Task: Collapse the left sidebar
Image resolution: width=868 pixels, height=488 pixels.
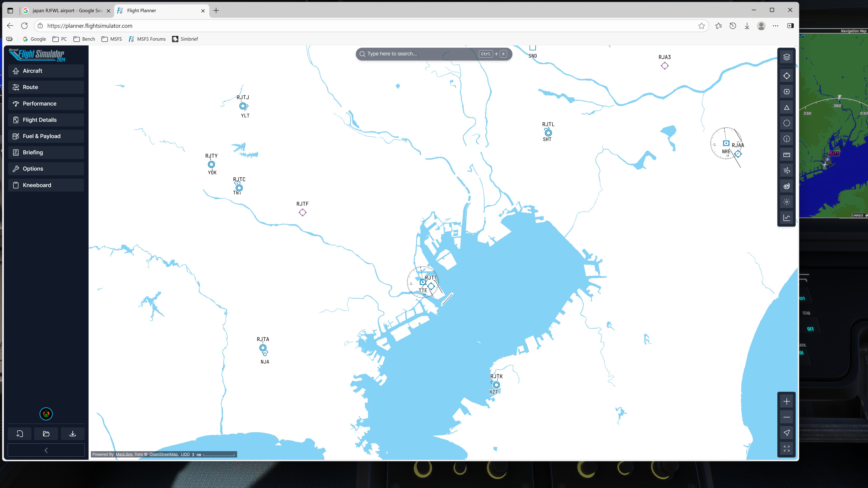Action: pos(46,450)
